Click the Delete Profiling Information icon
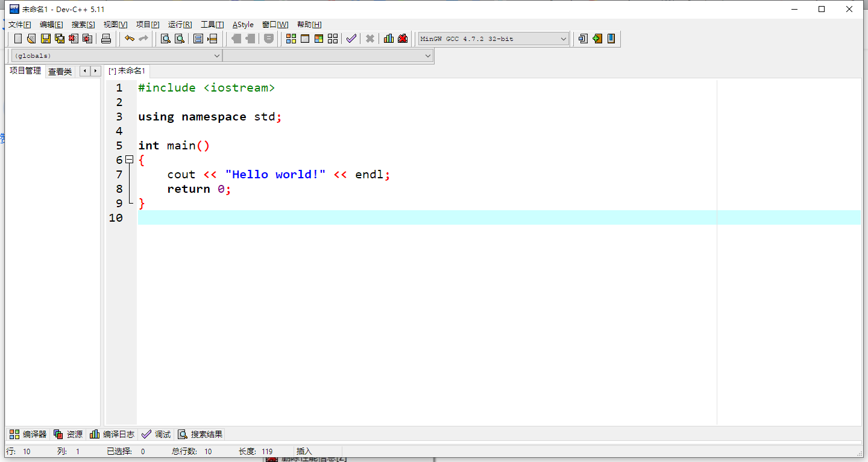 coord(403,39)
